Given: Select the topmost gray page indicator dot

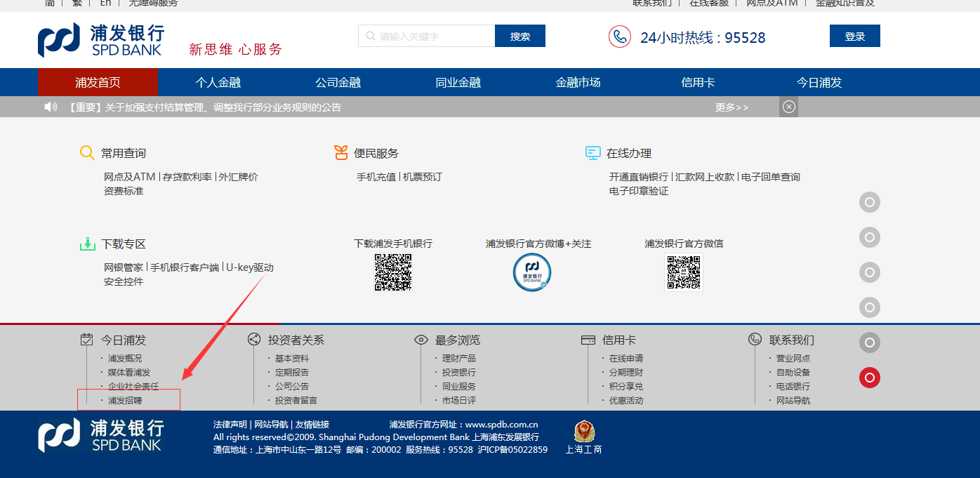Looking at the screenshot, I should 870,202.
